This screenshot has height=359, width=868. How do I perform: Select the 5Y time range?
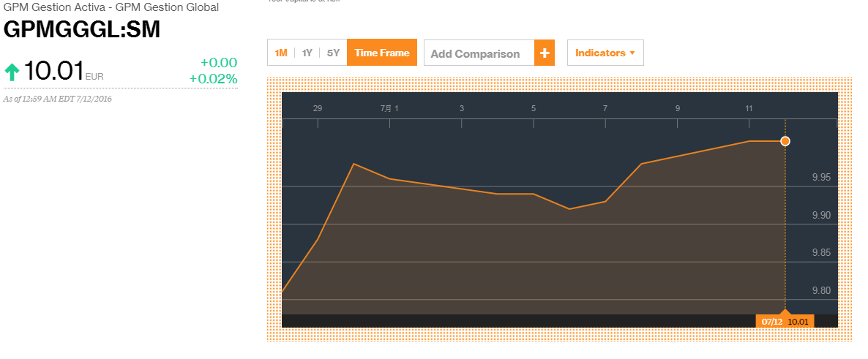coord(333,53)
